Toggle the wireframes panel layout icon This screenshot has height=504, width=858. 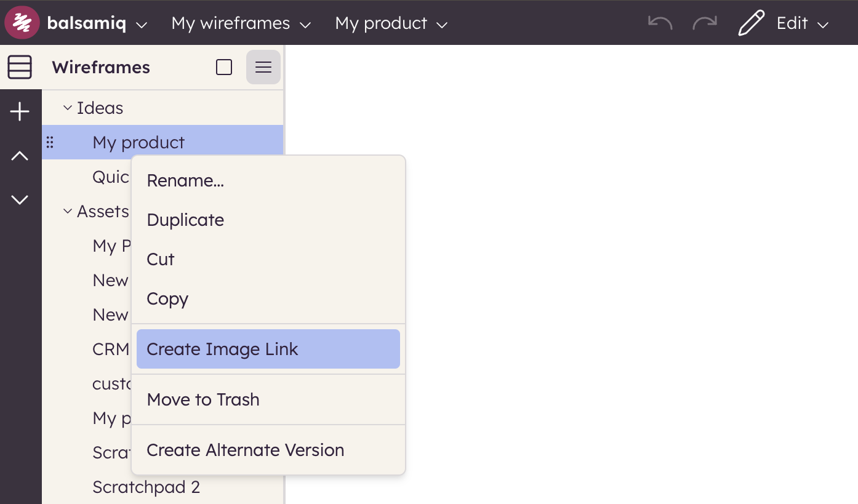[x=20, y=67]
